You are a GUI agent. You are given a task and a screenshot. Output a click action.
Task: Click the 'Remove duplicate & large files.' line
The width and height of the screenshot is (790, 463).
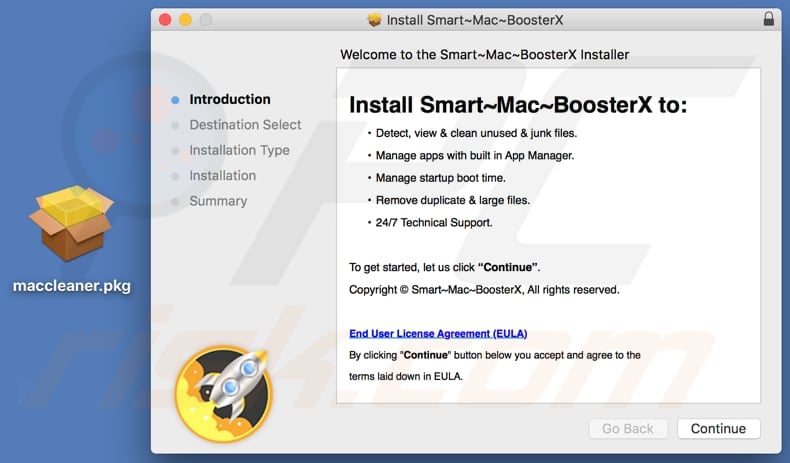(452, 200)
